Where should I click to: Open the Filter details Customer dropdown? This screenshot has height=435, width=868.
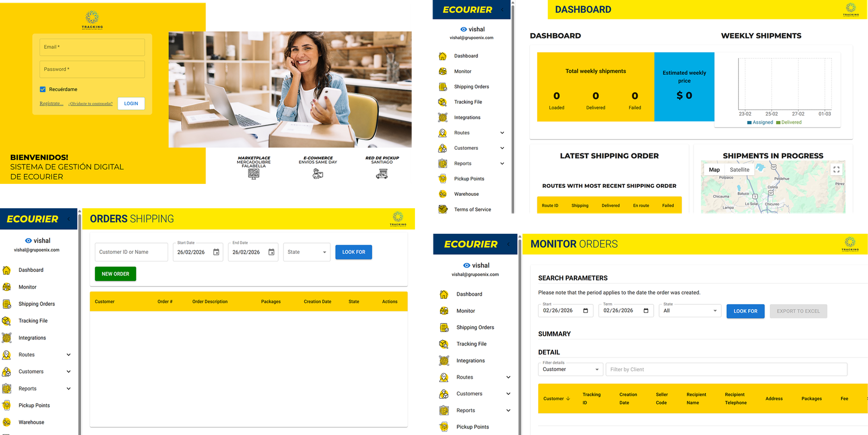[570, 369]
